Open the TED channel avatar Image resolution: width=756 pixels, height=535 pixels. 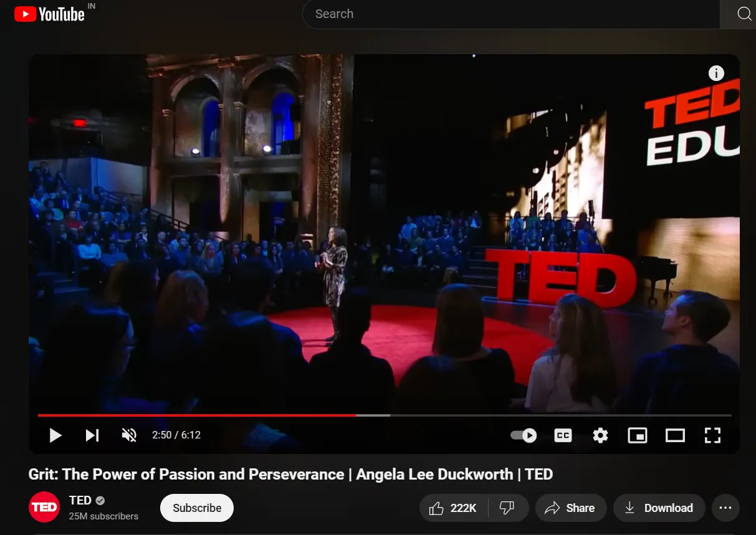click(44, 508)
